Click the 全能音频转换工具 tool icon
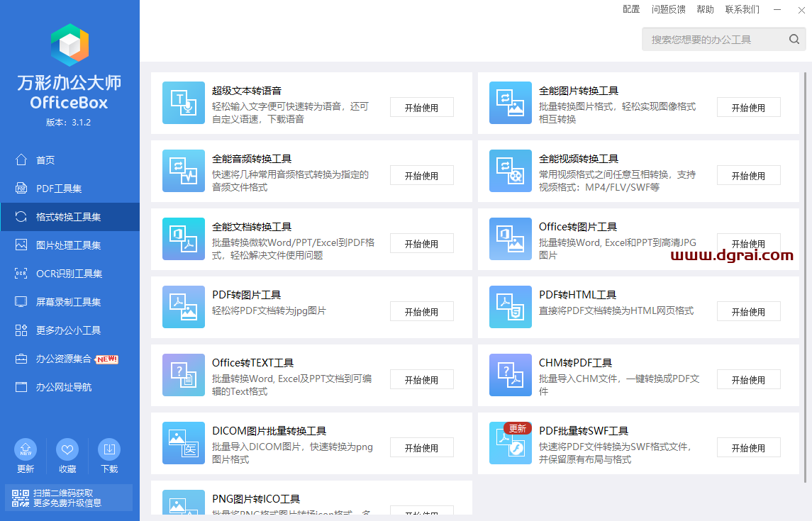Viewport: 812px width, 521px height. (x=184, y=171)
